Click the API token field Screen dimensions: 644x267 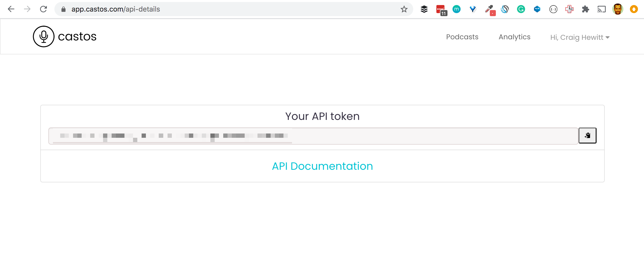313,136
